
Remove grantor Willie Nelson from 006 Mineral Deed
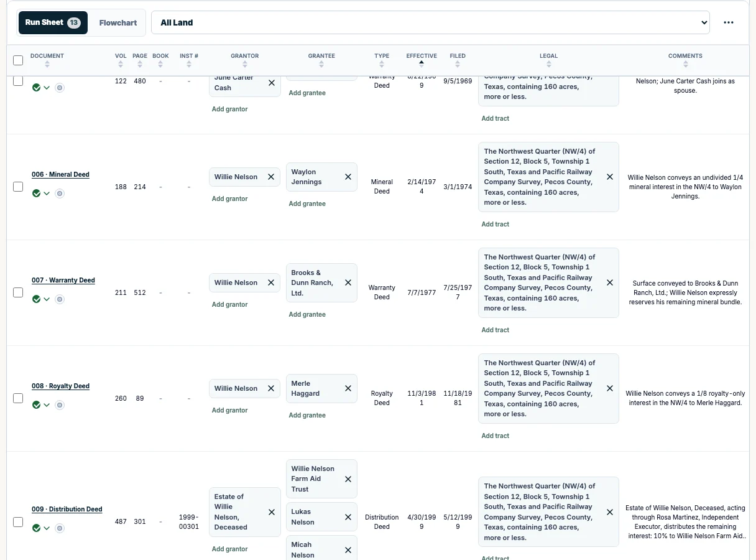271,177
